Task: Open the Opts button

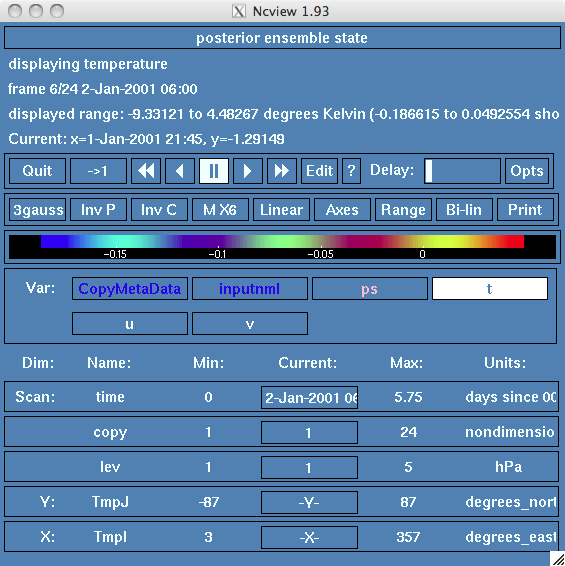Action: click(527, 171)
